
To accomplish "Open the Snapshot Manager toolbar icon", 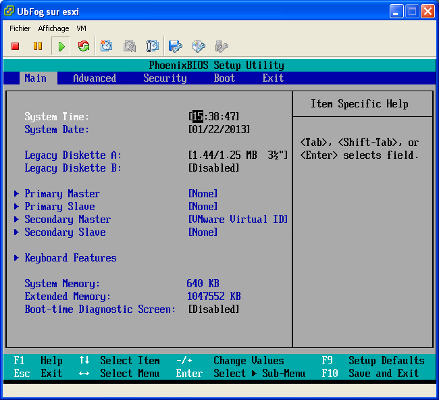I will pyautogui.click(x=152, y=46).
